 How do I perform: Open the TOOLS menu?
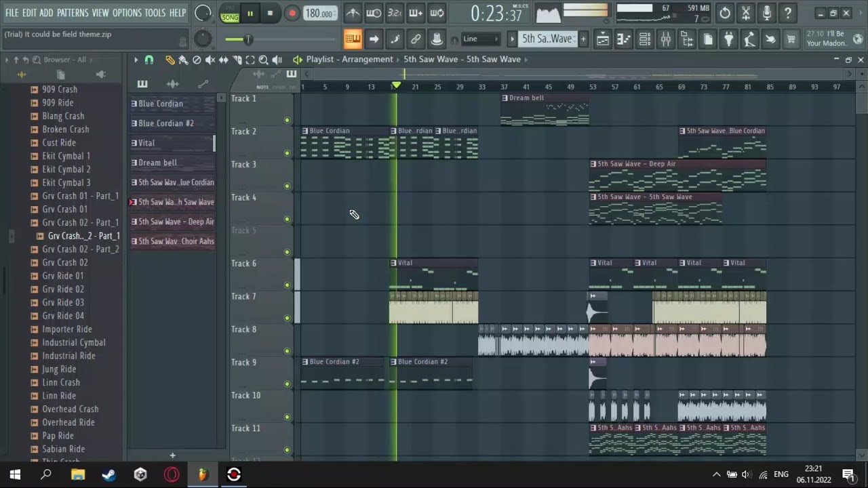tap(155, 13)
